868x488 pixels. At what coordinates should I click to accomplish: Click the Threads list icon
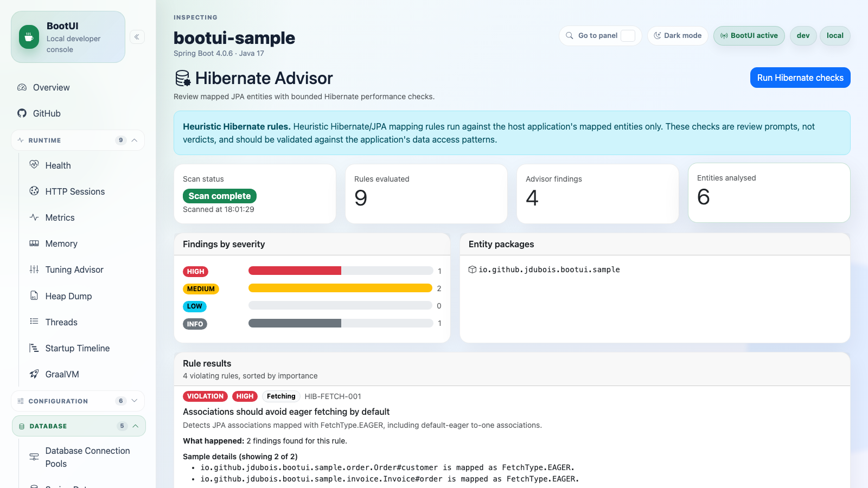tap(34, 322)
